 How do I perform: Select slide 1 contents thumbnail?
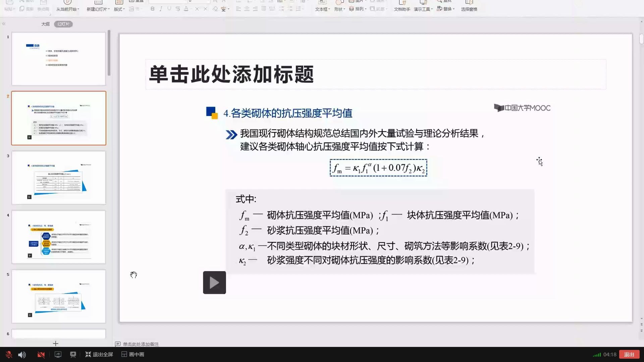click(59, 59)
